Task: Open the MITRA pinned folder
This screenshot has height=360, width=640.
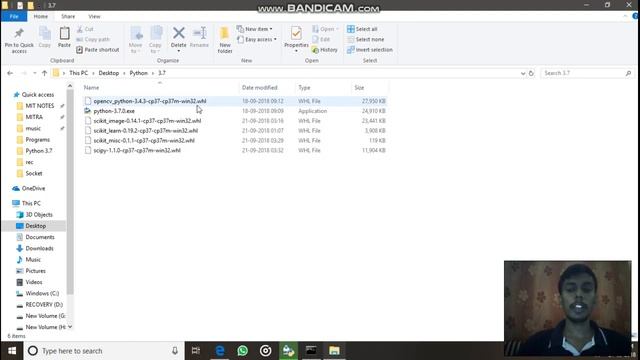Action: (34, 117)
